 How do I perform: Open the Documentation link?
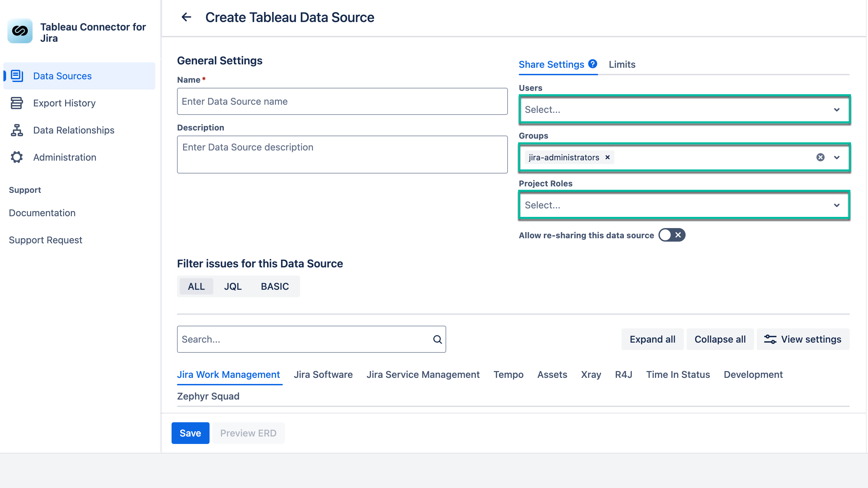pyautogui.click(x=42, y=213)
